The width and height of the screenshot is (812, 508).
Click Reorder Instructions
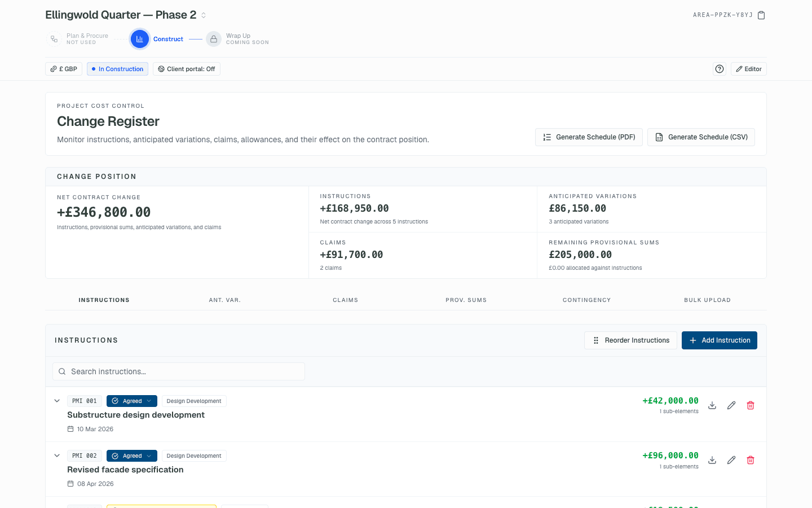[630, 340]
